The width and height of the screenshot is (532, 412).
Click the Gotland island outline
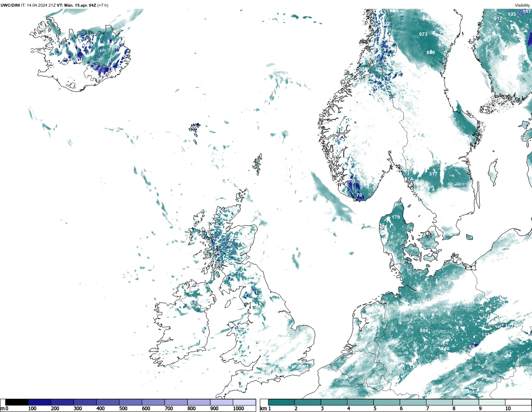pyautogui.click(x=493, y=173)
